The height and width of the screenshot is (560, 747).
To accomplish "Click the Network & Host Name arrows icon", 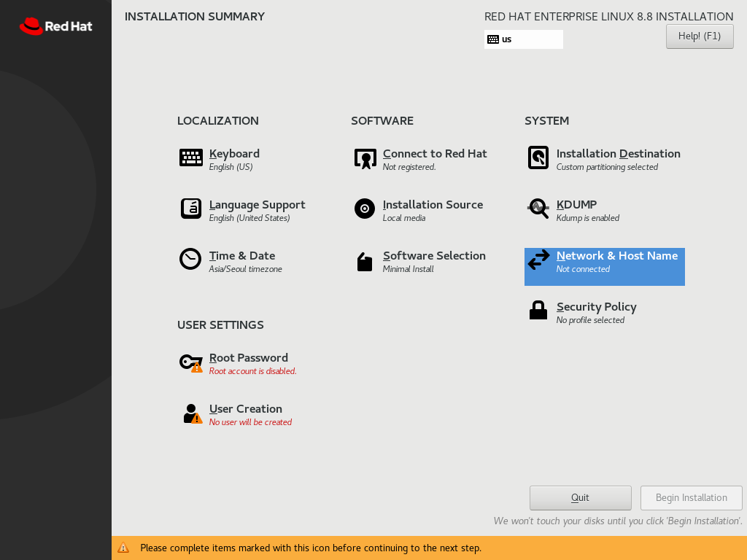I will click(539, 260).
